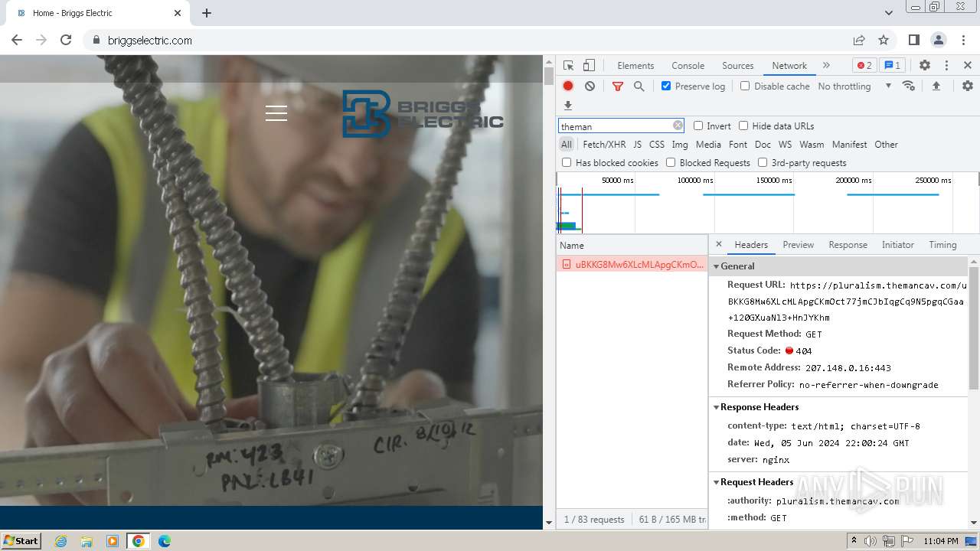This screenshot has width=980, height=551.
Task: Check Blocked Requests
Action: (x=671, y=162)
